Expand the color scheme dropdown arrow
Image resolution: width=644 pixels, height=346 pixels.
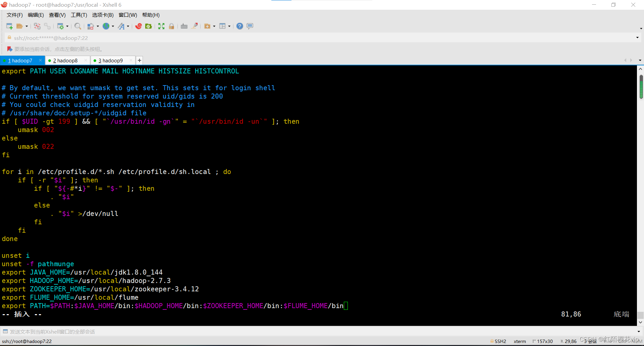pos(98,26)
